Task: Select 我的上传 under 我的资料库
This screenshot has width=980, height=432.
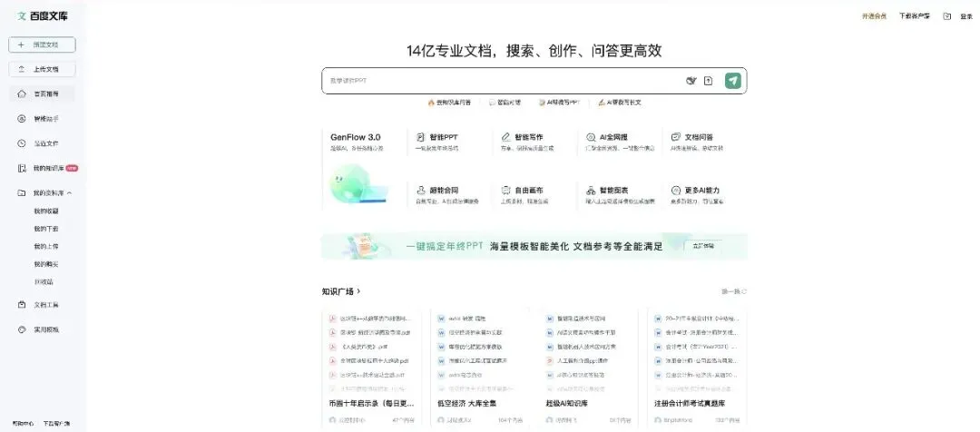Action: [x=45, y=246]
